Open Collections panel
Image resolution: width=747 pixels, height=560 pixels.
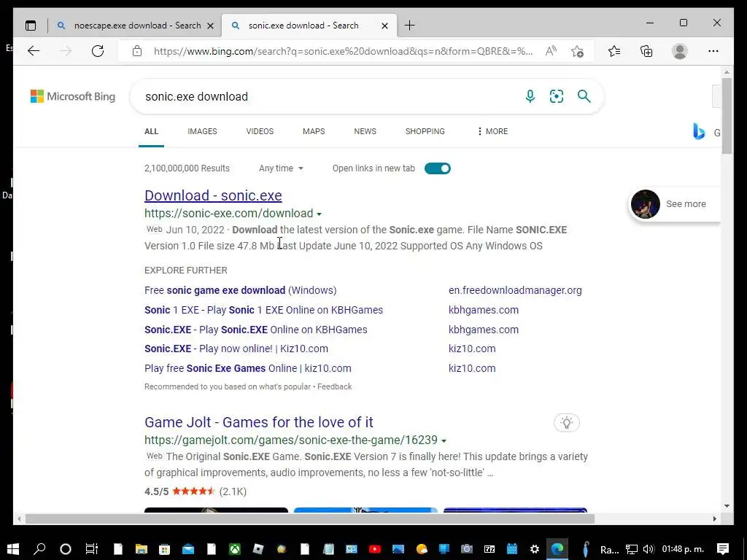tap(646, 51)
